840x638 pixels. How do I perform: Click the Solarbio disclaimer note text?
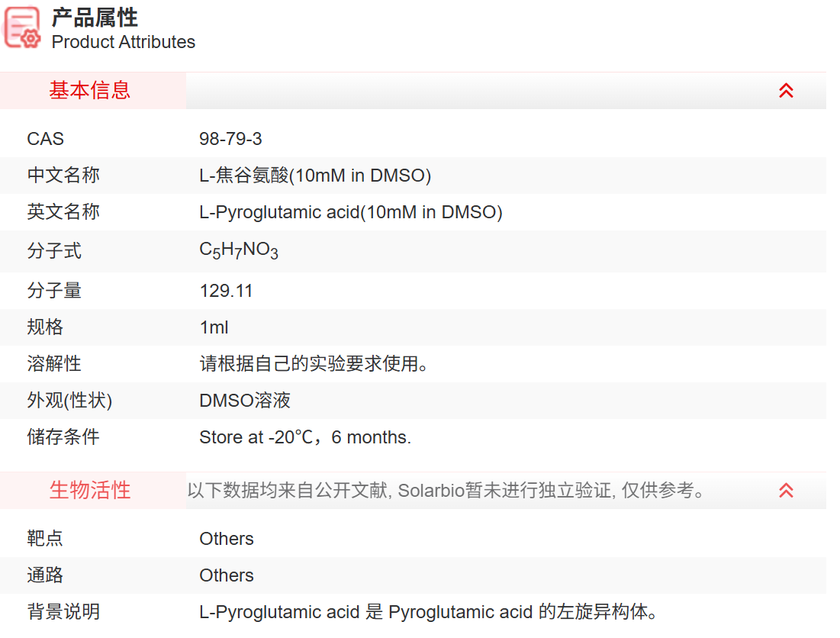(446, 491)
